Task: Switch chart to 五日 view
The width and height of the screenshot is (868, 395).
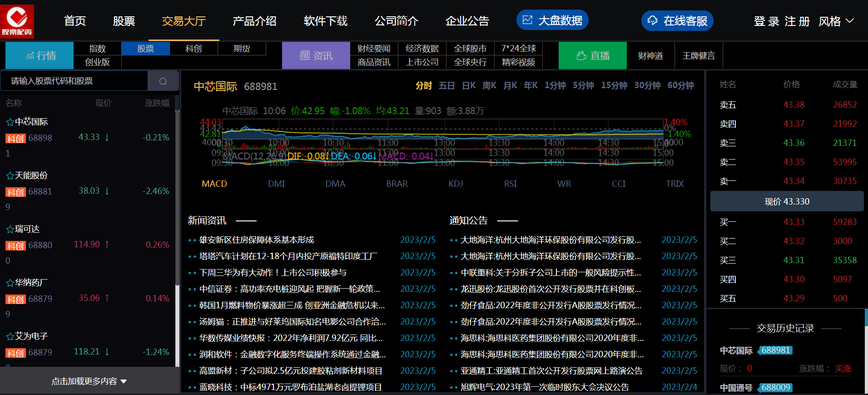Action: pyautogui.click(x=447, y=85)
